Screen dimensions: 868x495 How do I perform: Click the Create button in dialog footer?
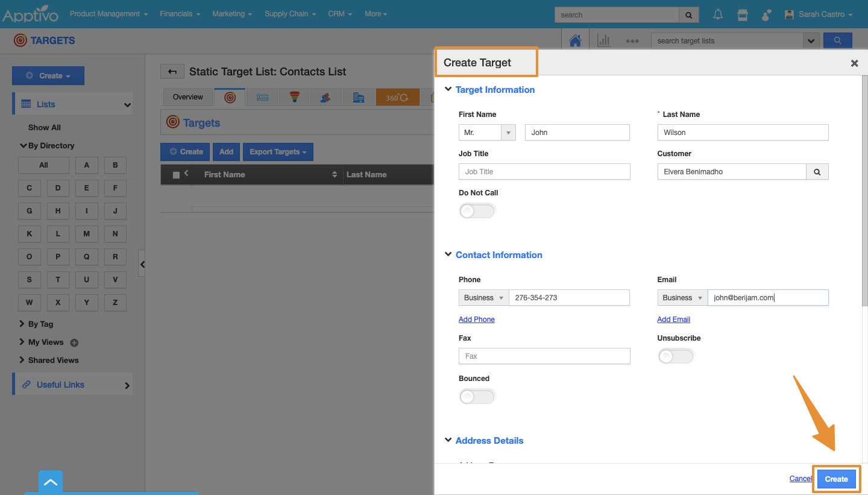coord(836,479)
